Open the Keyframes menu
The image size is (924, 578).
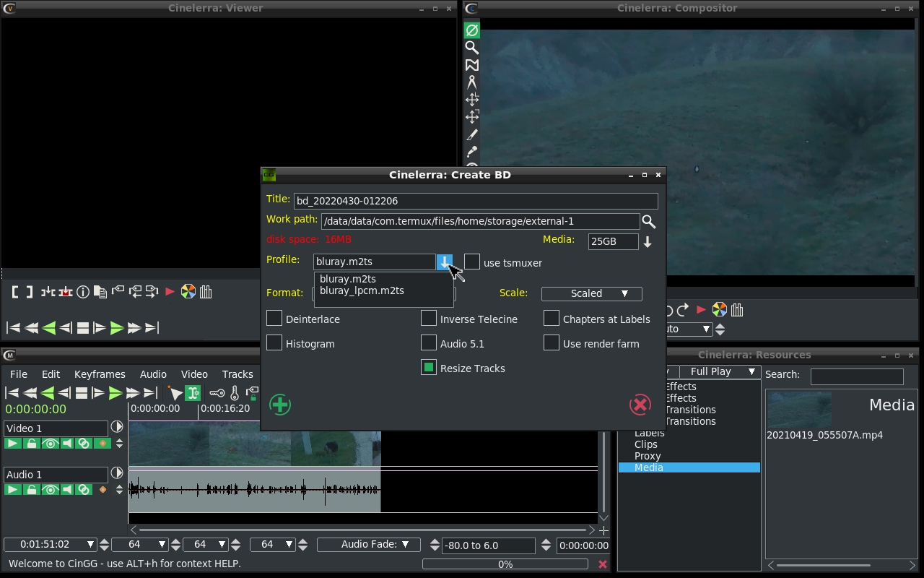(x=100, y=374)
